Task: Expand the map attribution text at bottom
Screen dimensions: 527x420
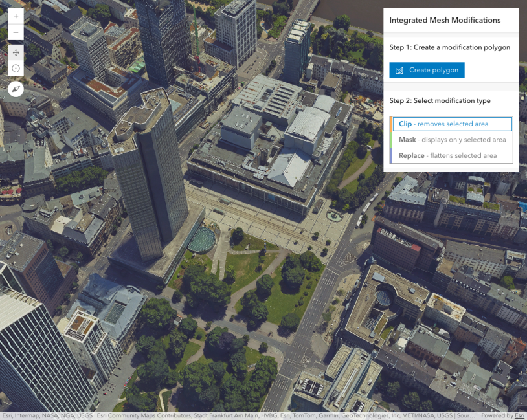Action: pos(240,416)
